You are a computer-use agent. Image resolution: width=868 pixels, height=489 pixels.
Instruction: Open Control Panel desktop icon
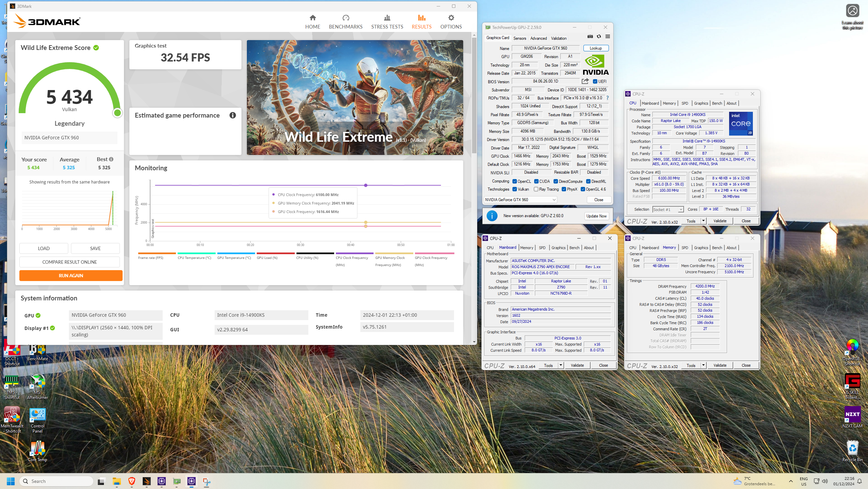click(x=38, y=420)
